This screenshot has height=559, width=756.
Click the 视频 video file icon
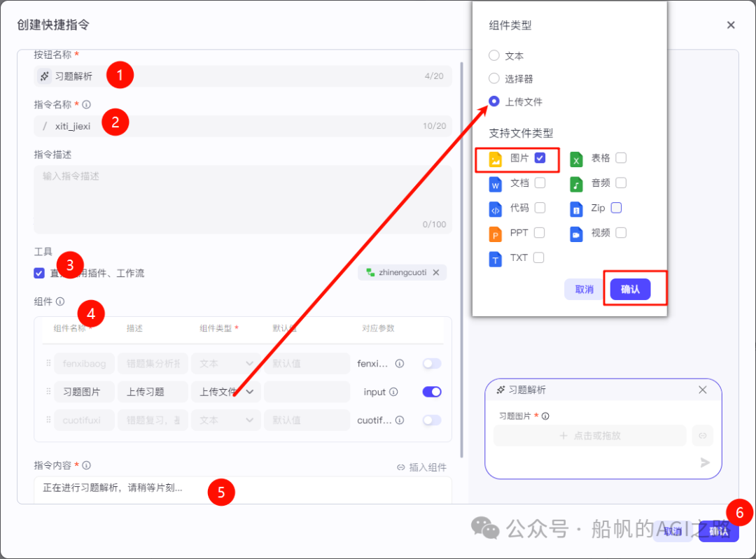(x=576, y=234)
